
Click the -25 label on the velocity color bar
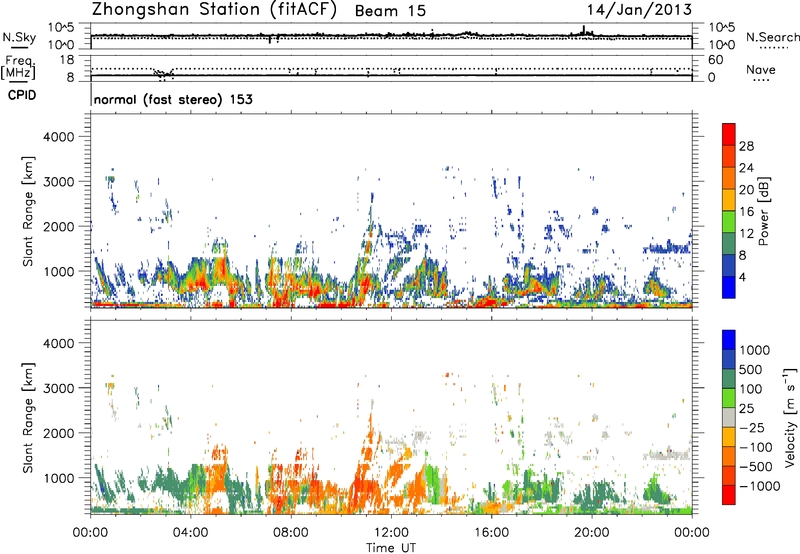[752, 427]
